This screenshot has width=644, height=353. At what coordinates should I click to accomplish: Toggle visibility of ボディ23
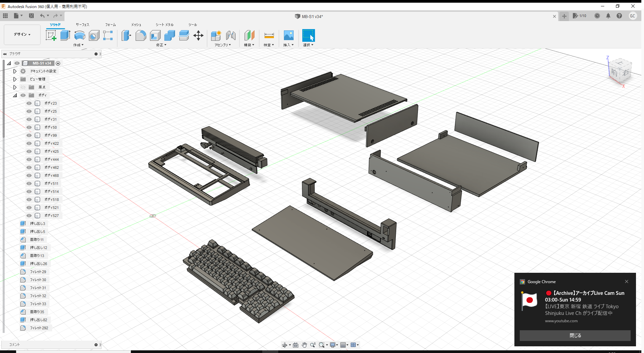29,103
